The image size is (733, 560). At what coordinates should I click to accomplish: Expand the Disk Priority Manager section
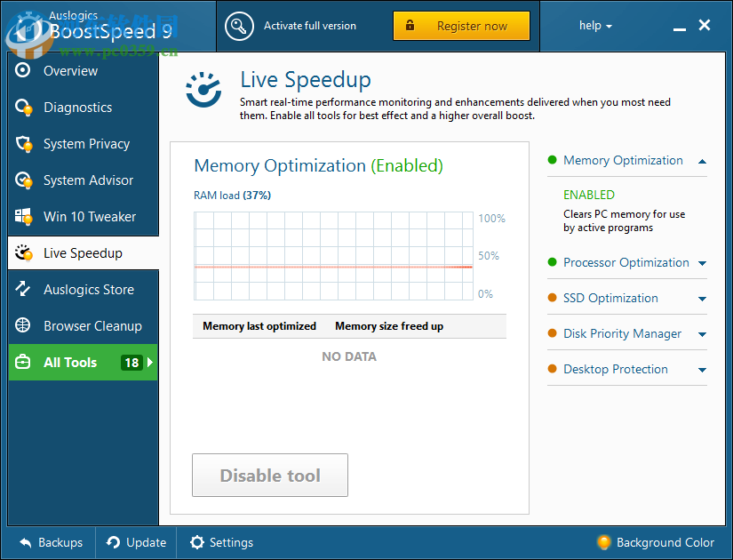pos(702,333)
